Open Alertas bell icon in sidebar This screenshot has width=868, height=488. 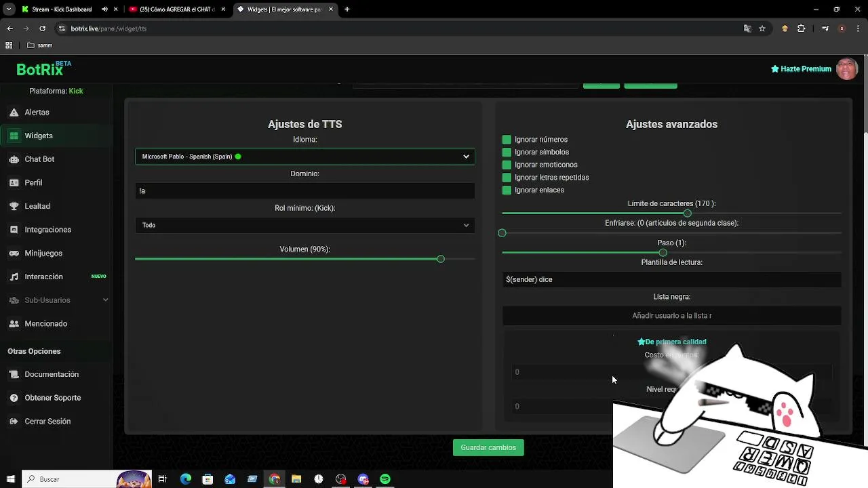pyautogui.click(x=14, y=113)
